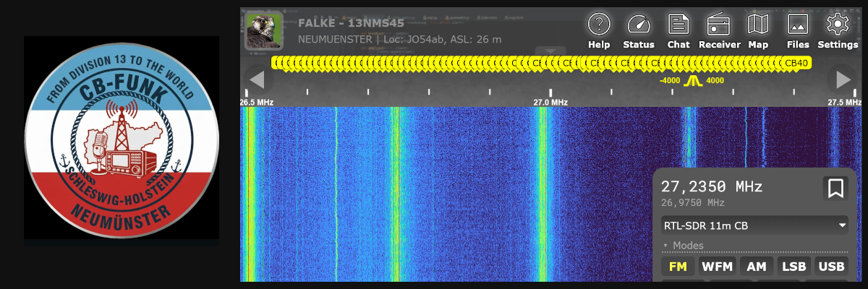Image resolution: width=868 pixels, height=289 pixels.
Task: Toggle the Receiver panel
Action: (719, 32)
